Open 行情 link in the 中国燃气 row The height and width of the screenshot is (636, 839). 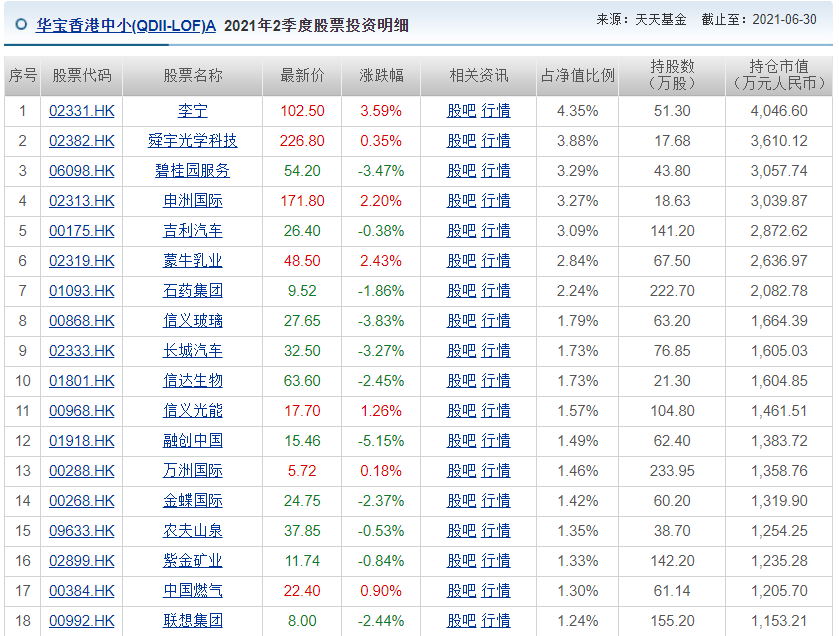click(495, 590)
